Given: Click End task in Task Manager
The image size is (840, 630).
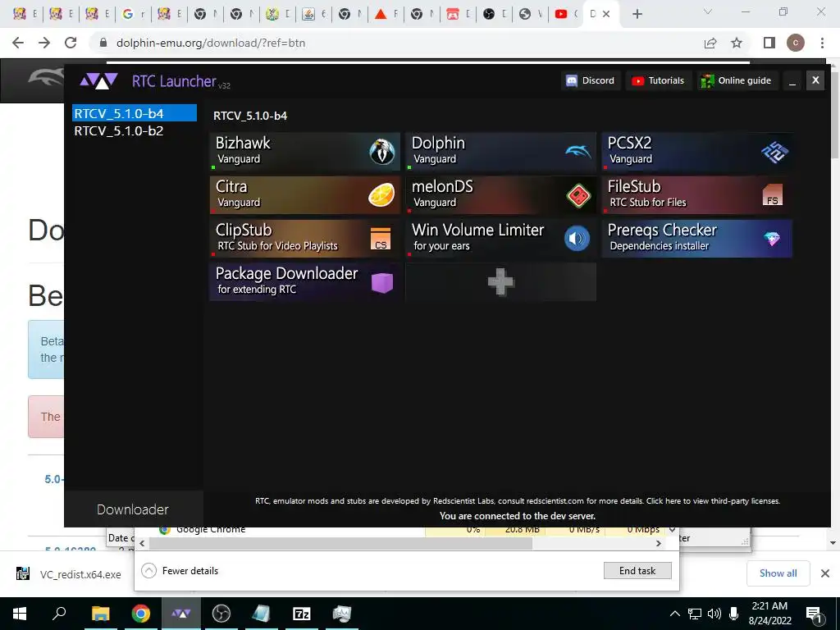Looking at the screenshot, I should click(637, 571).
